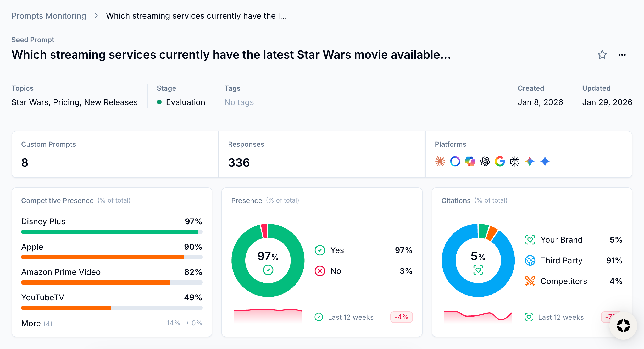Click the Competitive Presence card title
644x349 pixels.
[x=57, y=200]
